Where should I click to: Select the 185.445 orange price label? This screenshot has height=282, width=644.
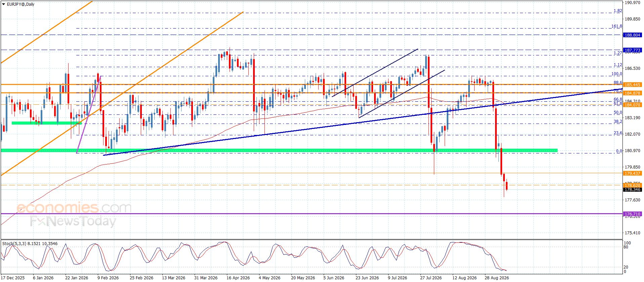click(632, 85)
